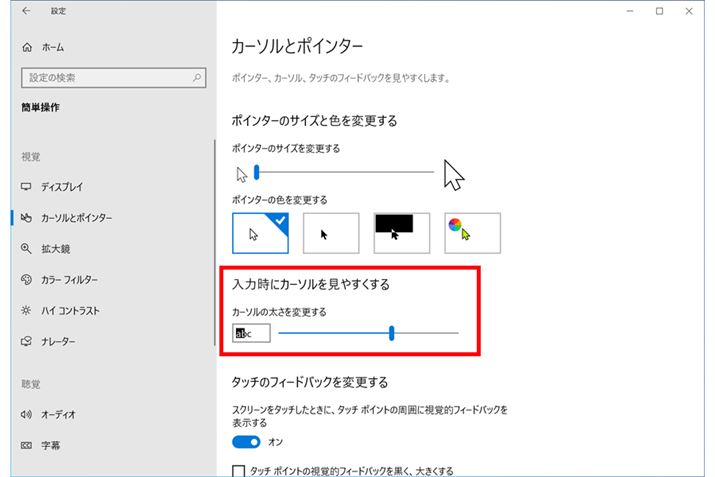Minimize the settings window
The width and height of the screenshot is (715, 477).
[630, 11]
